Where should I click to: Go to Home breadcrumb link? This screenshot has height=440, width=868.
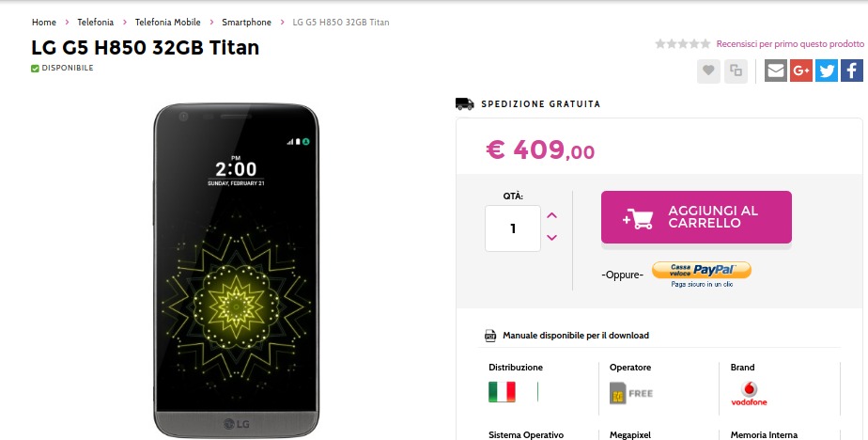pyautogui.click(x=44, y=23)
